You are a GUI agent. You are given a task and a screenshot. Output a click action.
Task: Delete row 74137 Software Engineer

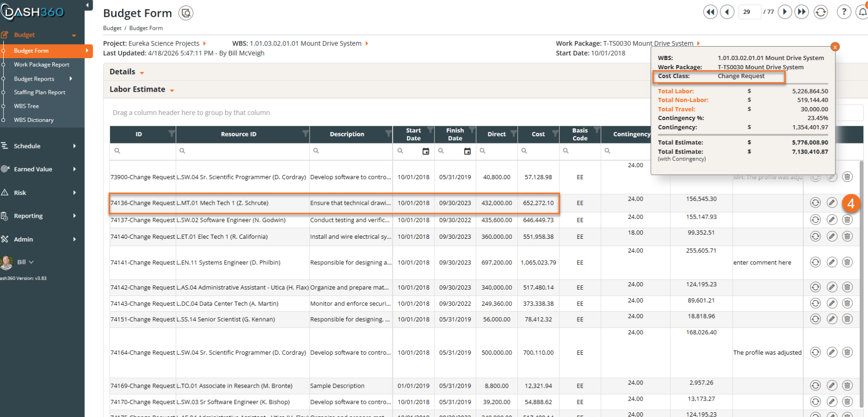tap(847, 220)
